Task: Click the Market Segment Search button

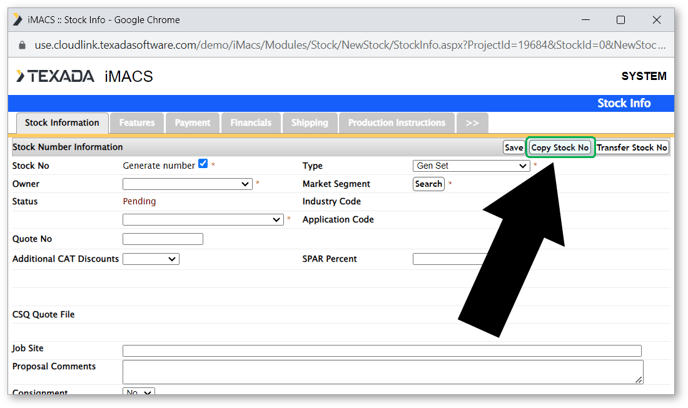Action: [x=428, y=184]
